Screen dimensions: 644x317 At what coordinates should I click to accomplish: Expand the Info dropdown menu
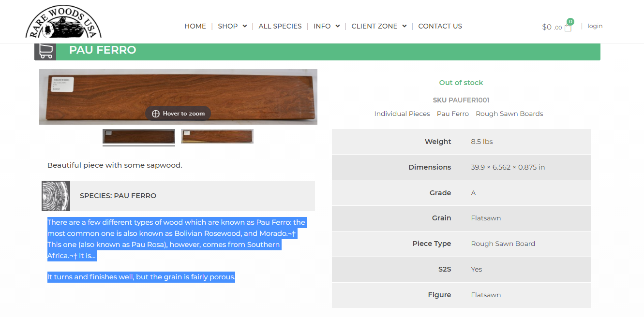tap(327, 26)
